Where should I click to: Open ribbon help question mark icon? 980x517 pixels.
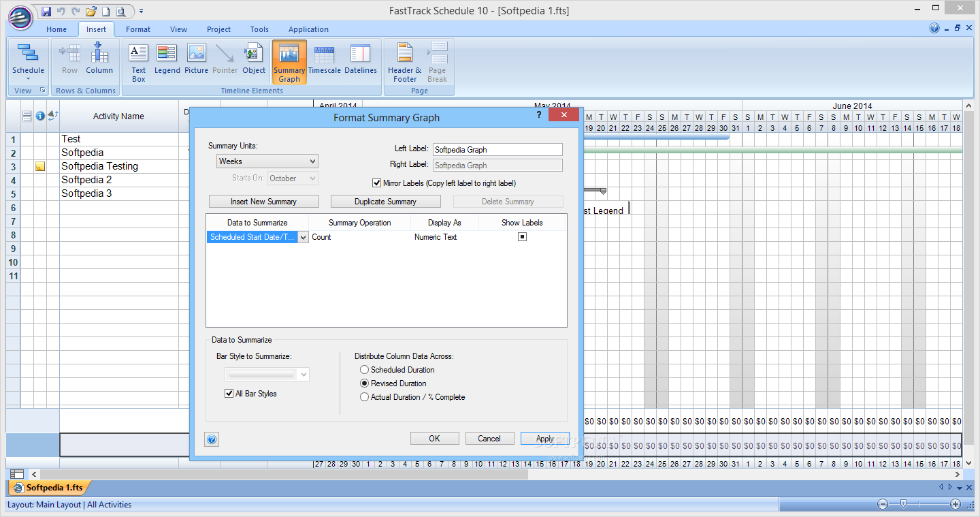(x=934, y=29)
